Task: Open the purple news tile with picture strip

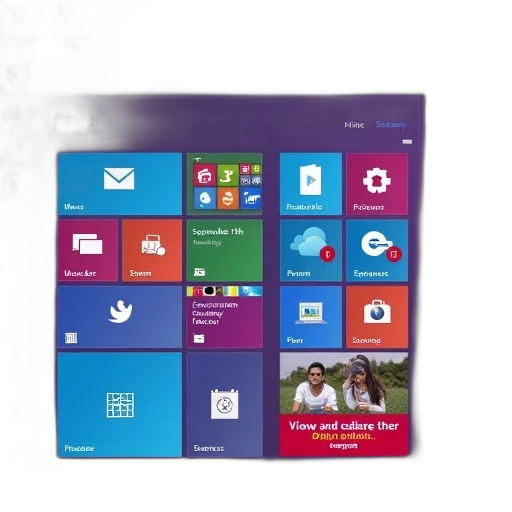Action: [x=225, y=317]
